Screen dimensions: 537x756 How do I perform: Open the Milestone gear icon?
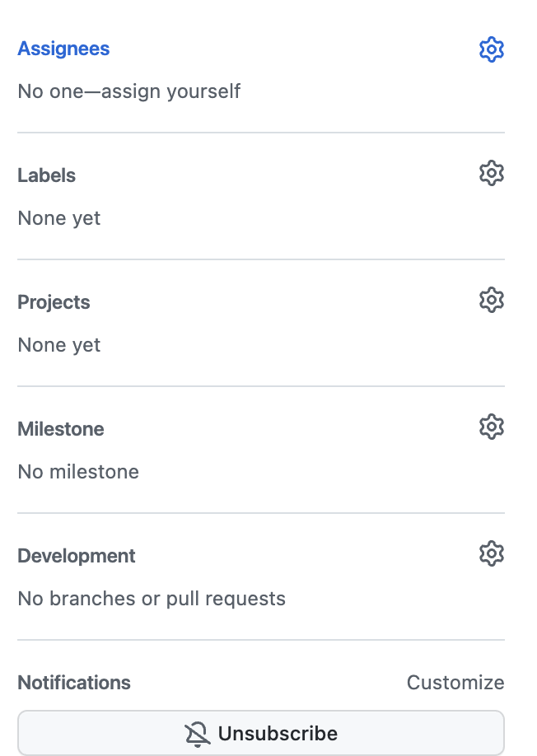[x=491, y=427]
